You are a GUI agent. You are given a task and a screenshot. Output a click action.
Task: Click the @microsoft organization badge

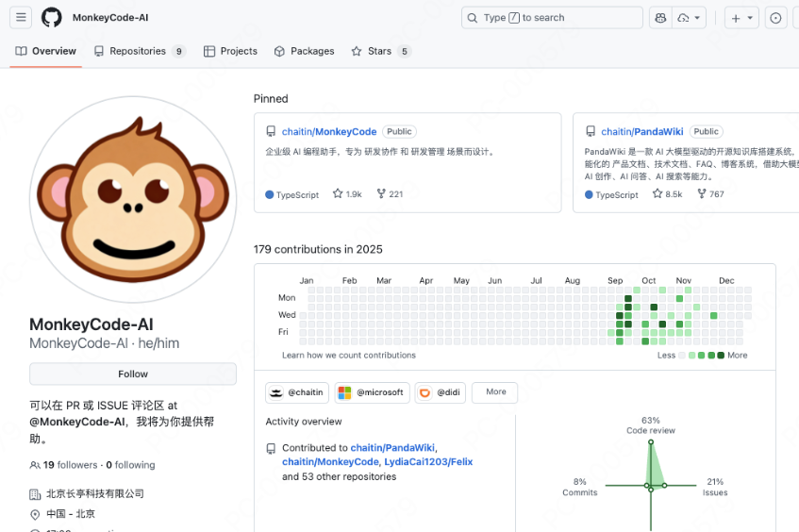(x=371, y=392)
